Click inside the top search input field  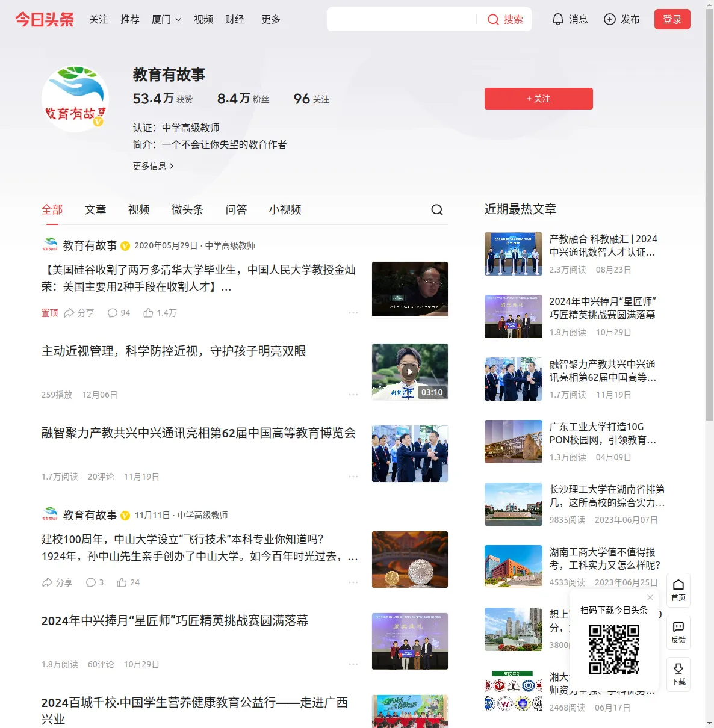pos(402,20)
